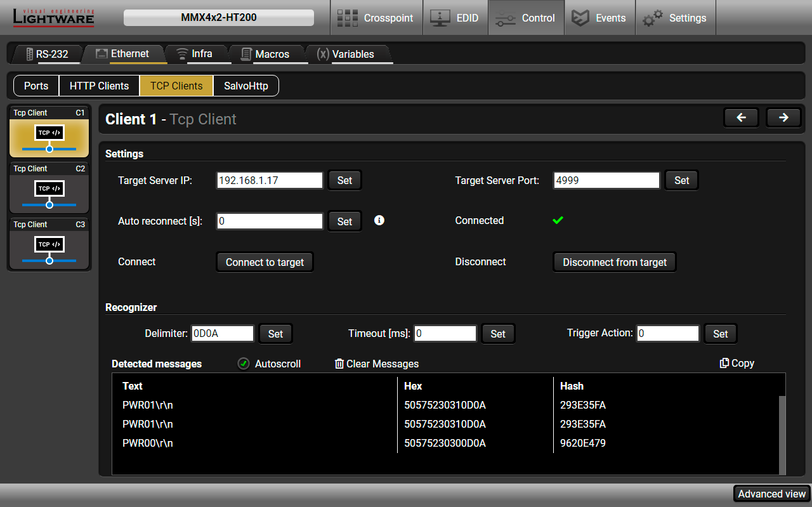This screenshot has height=507, width=812.
Task: Show Auto reconnect info icon
Action: point(379,220)
